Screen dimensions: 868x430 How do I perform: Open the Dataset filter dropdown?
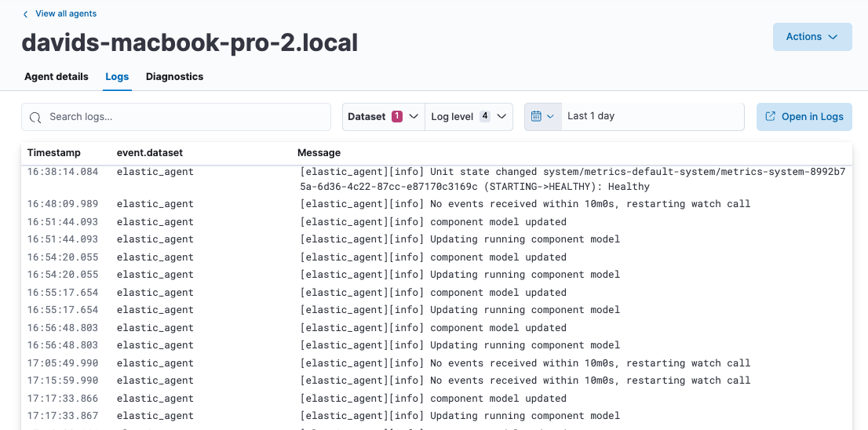click(383, 116)
